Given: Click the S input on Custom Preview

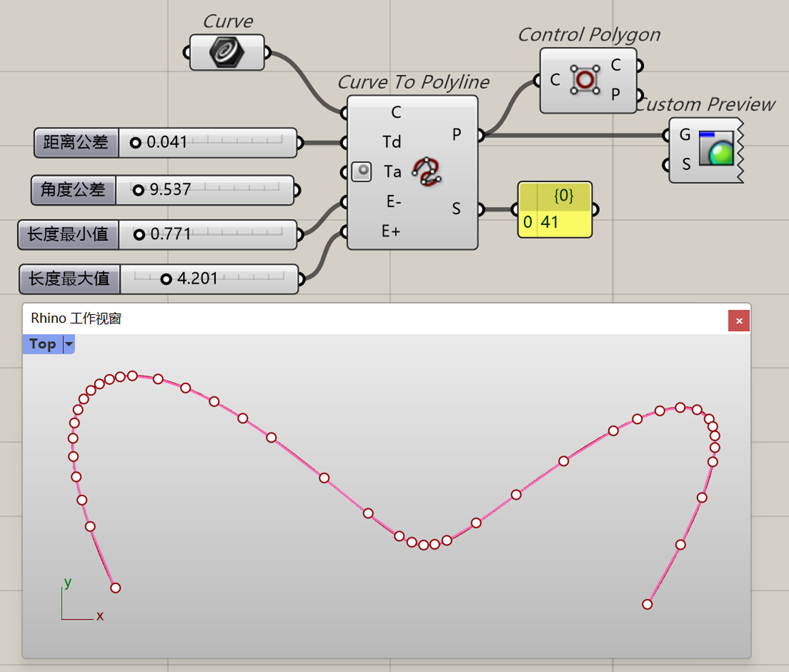Looking at the screenshot, I should [x=686, y=164].
